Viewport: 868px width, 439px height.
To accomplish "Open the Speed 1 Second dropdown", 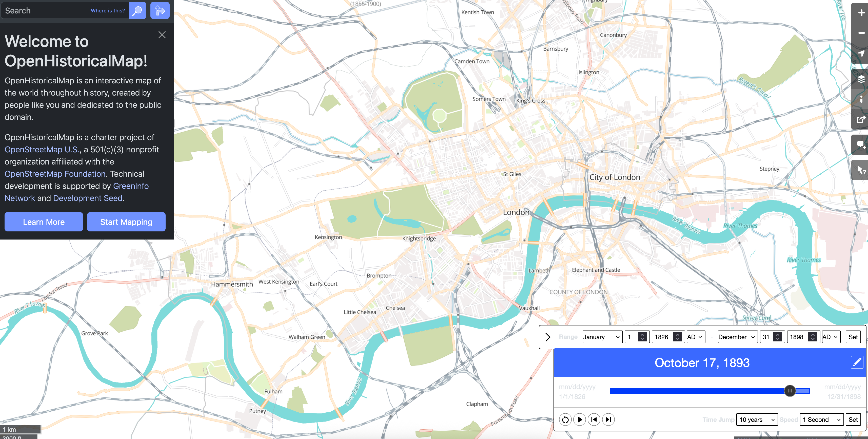I will point(821,419).
